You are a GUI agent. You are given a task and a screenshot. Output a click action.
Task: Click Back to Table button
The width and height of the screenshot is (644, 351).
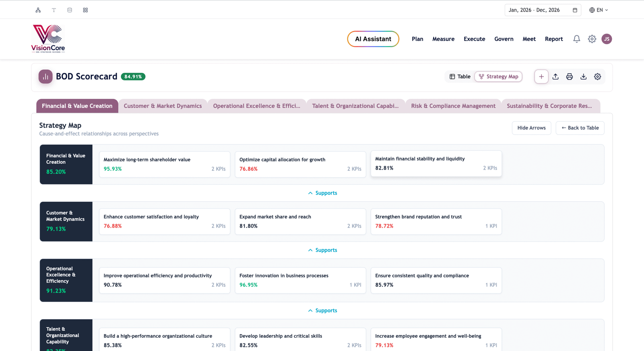point(580,128)
